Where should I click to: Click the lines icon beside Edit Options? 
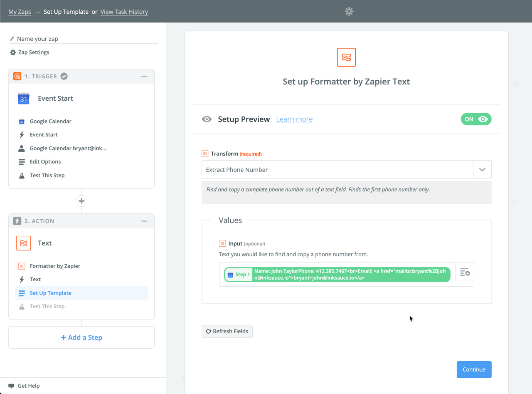tap(22, 162)
